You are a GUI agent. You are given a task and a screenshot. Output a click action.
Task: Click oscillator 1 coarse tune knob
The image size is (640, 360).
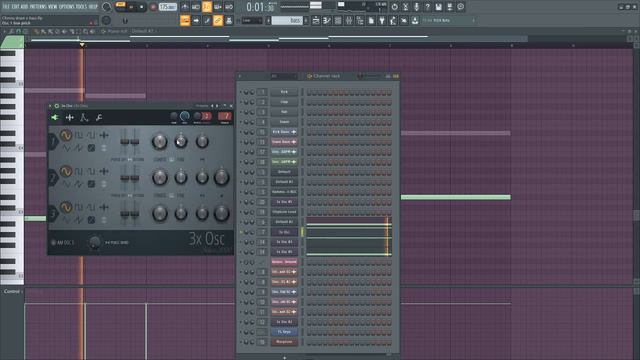[160, 142]
